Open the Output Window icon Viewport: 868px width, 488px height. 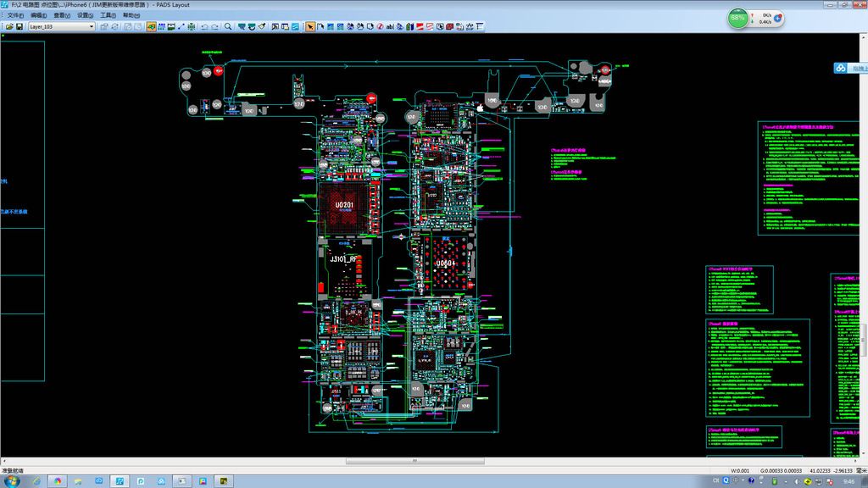tap(275, 26)
